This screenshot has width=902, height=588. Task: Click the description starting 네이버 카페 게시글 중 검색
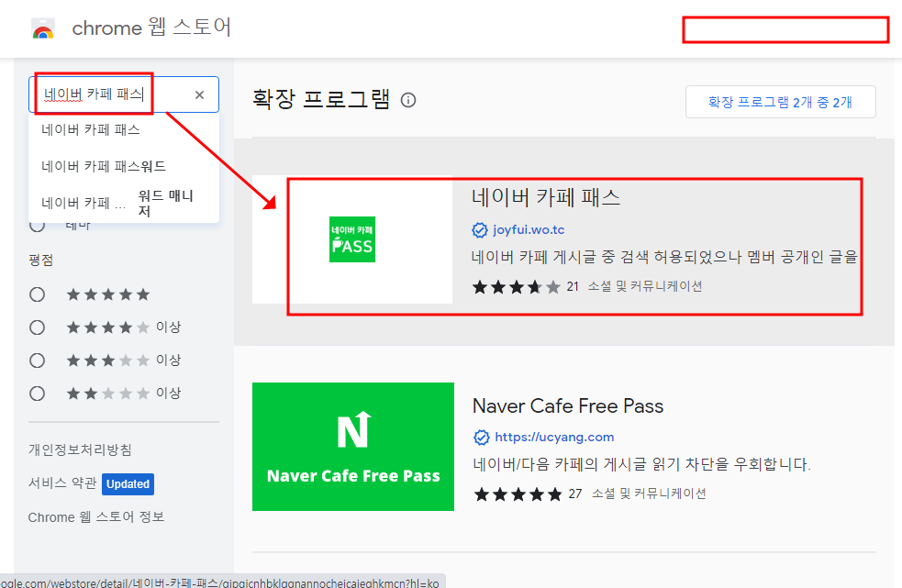click(x=664, y=257)
